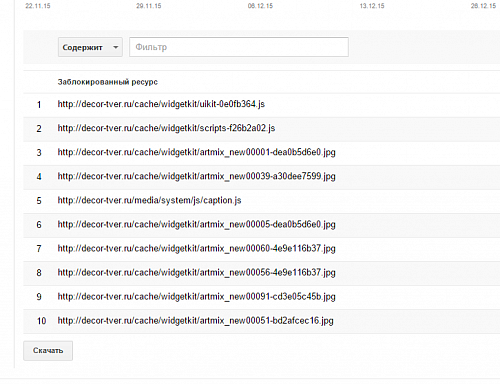Click the Заблокированный ресурс column header
This screenshot has width=500, height=384.
coord(108,82)
